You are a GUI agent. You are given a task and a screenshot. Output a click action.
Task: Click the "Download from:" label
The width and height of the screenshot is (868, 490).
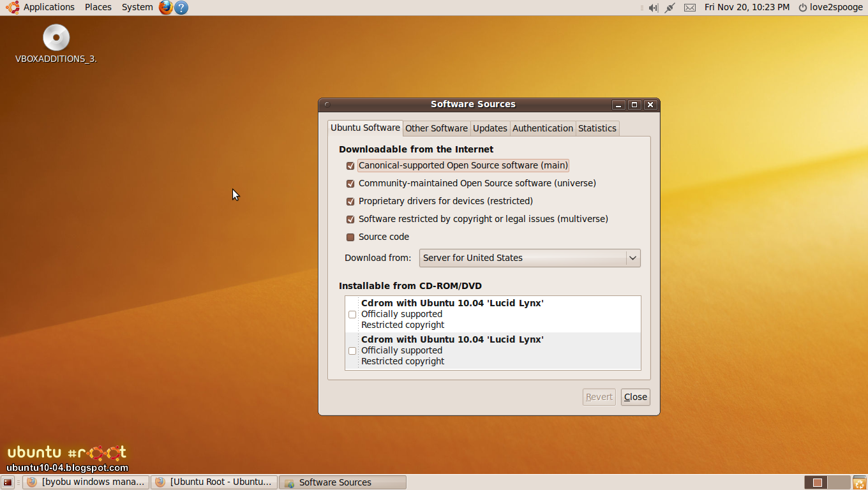tap(378, 258)
